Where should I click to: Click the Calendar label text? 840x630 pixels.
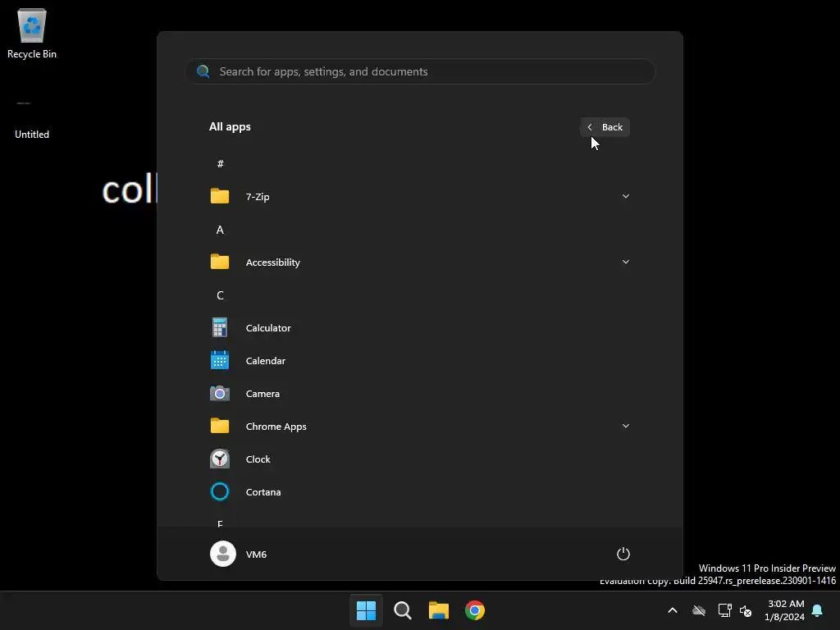point(265,361)
